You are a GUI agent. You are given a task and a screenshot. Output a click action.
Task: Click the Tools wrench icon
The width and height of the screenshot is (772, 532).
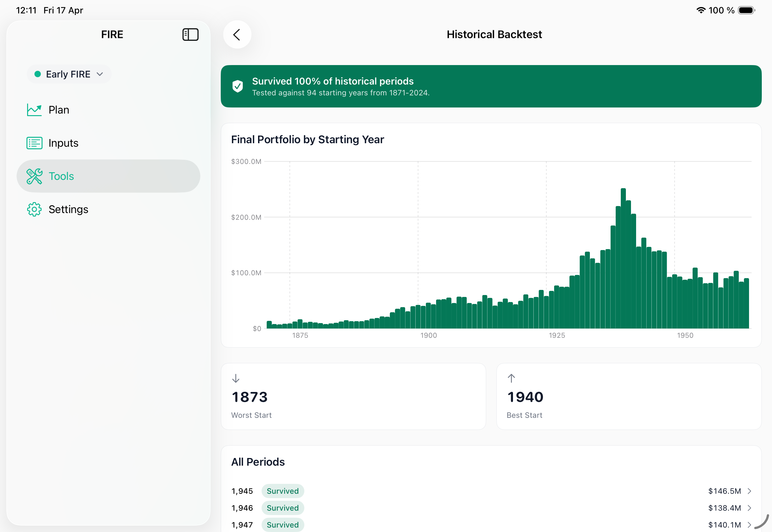click(x=34, y=176)
